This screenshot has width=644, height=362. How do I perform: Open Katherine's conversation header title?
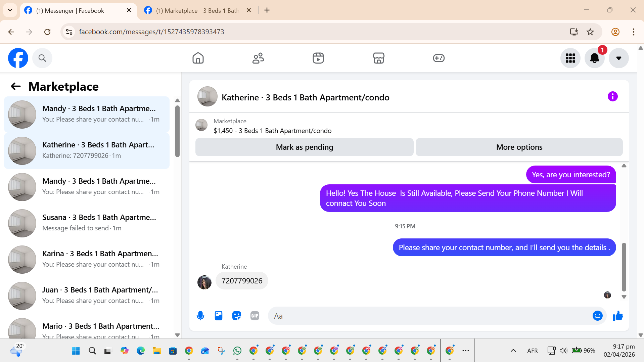[305, 97]
